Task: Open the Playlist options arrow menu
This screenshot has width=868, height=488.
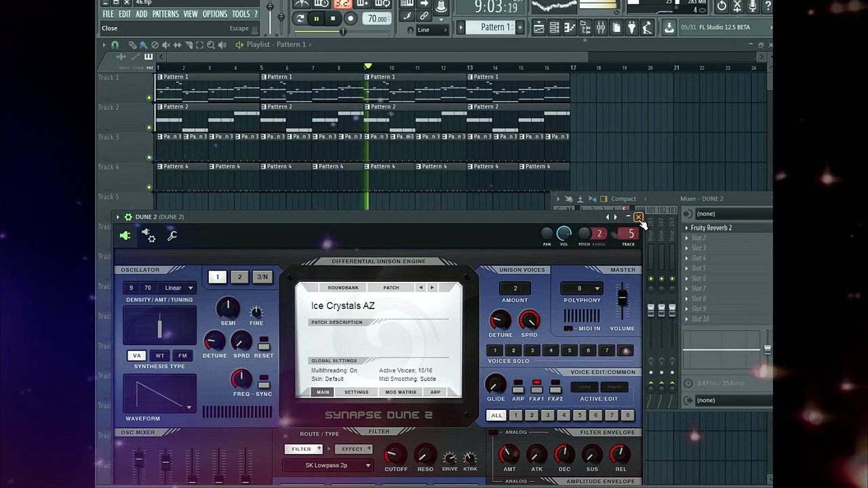Action: tap(102, 45)
